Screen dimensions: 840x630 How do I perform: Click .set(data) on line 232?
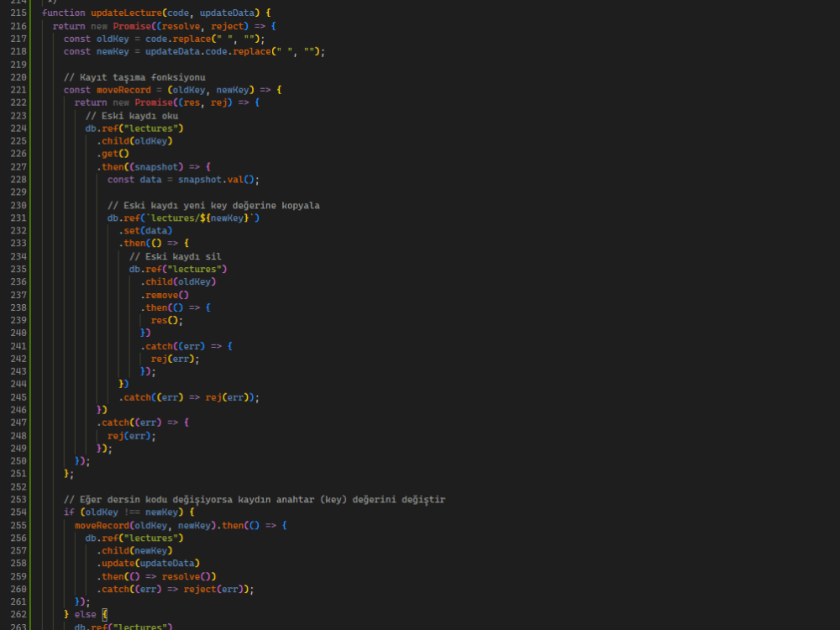pos(145,230)
